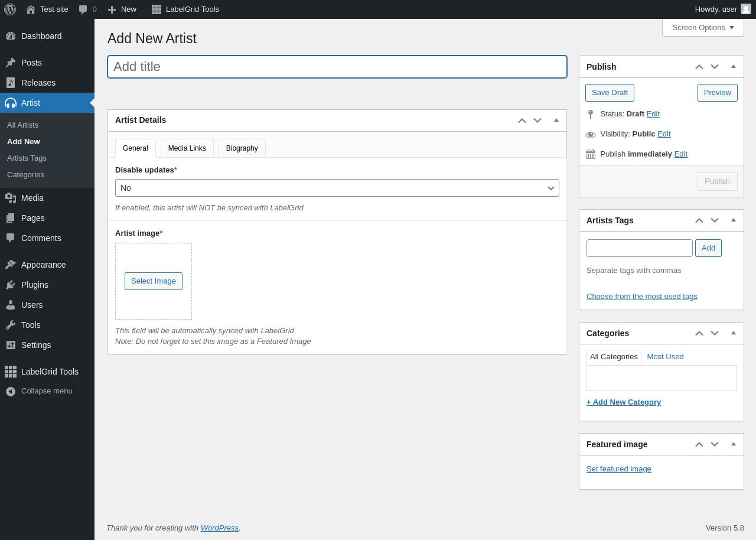
Task: Click the WordPress logo icon
Action: point(10,9)
